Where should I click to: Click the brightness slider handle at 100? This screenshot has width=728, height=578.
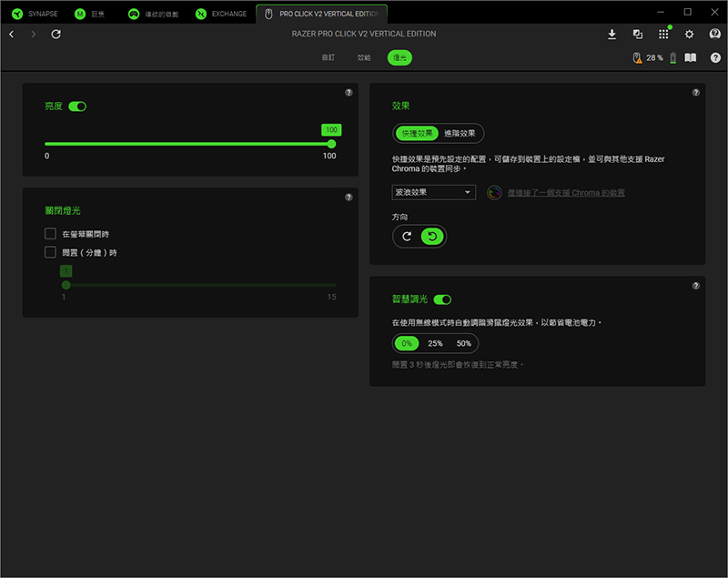pyautogui.click(x=331, y=144)
